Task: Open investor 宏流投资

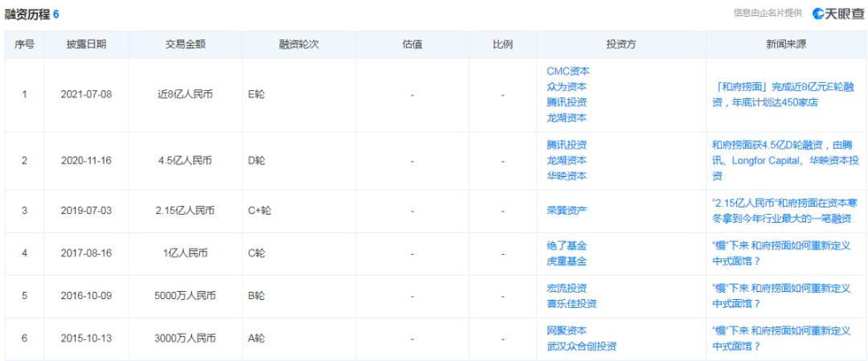Action: (567, 289)
